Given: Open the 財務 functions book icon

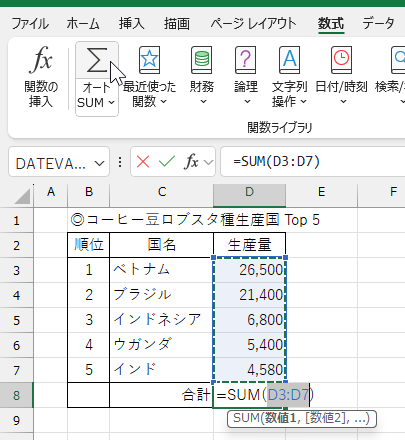Looking at the screenshot, I should pyautogui.click(x=201, y=60).
